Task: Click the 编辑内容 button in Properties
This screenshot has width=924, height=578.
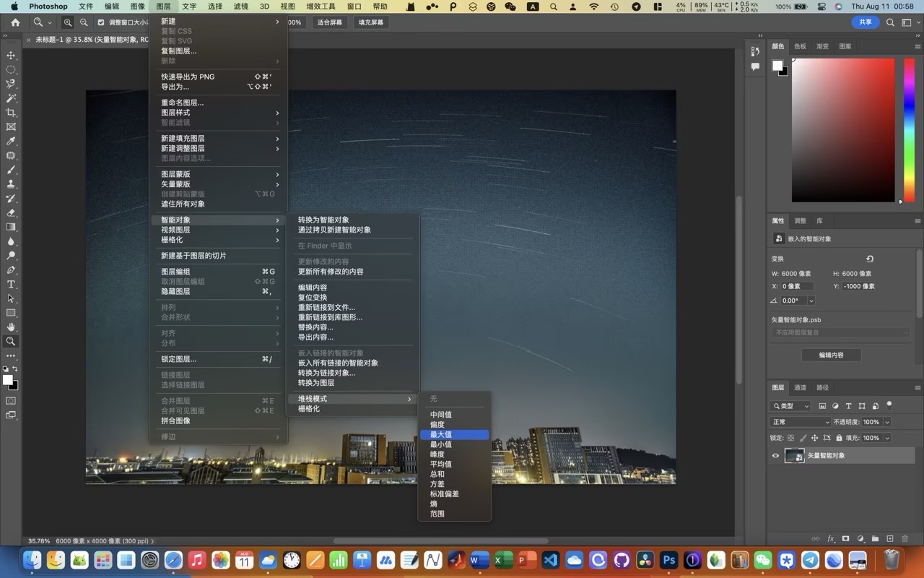Action: click(831, 355)
